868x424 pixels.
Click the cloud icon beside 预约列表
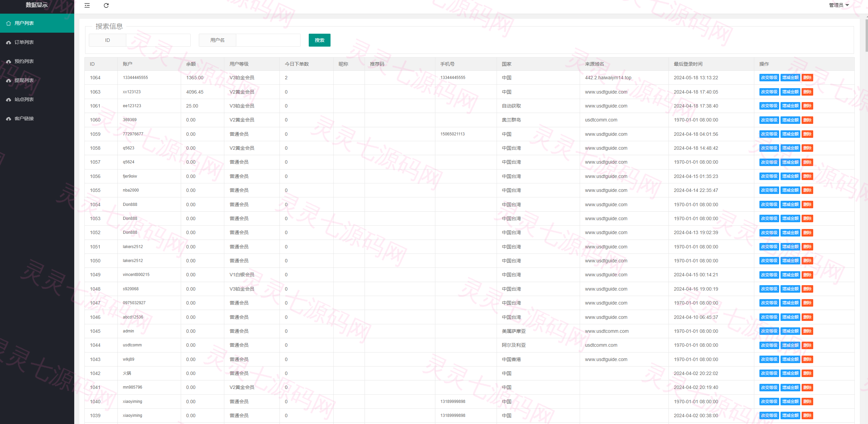pyautogui.click(x=9, y=61)
